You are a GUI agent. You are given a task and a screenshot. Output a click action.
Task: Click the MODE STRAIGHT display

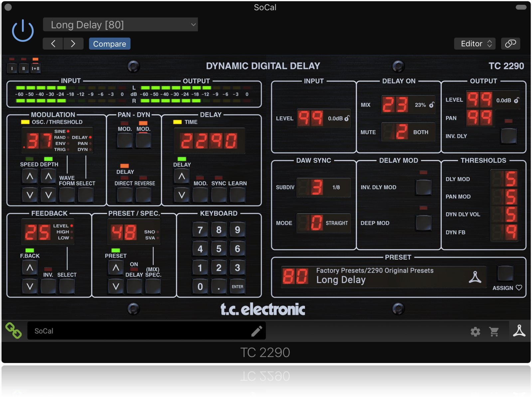323,223
